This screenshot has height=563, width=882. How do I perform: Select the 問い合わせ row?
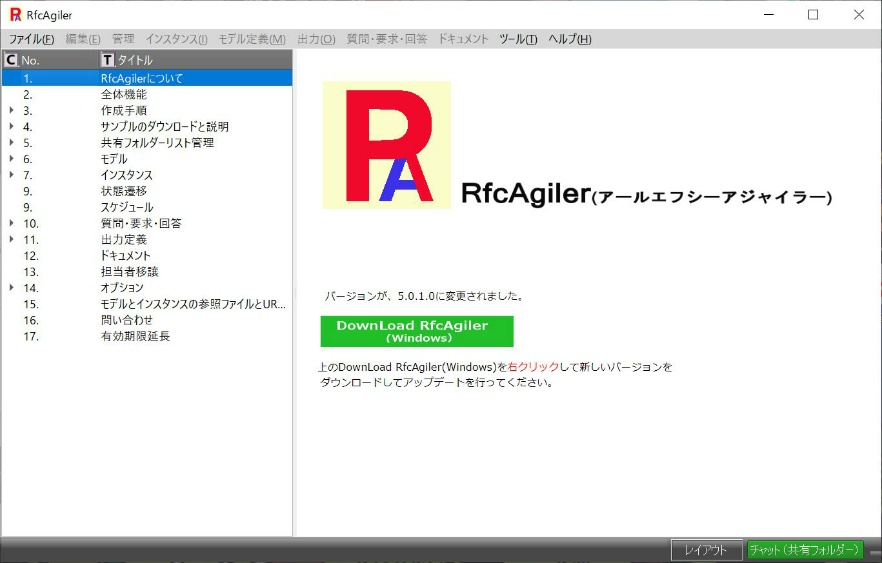tap(147, 320)
